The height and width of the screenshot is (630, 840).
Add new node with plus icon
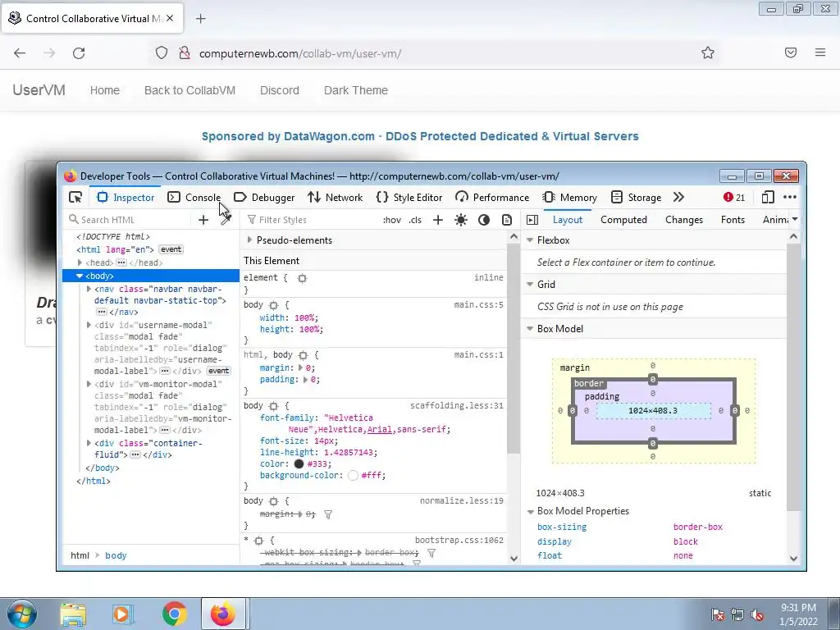pyautogui.click(x=203, y=220)
